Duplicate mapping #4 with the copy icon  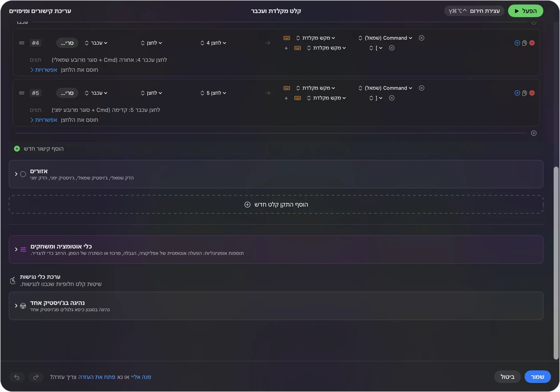(x=524, y=43)
